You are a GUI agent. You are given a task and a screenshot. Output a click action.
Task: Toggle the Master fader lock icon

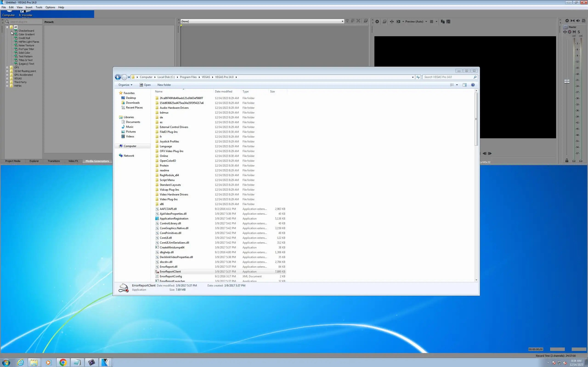point(567,160)
